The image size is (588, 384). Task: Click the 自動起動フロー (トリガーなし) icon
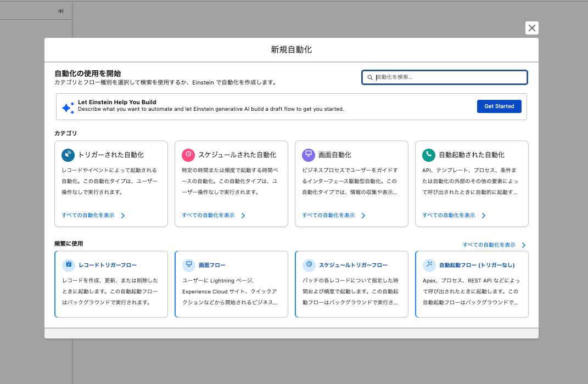[428, 265]
